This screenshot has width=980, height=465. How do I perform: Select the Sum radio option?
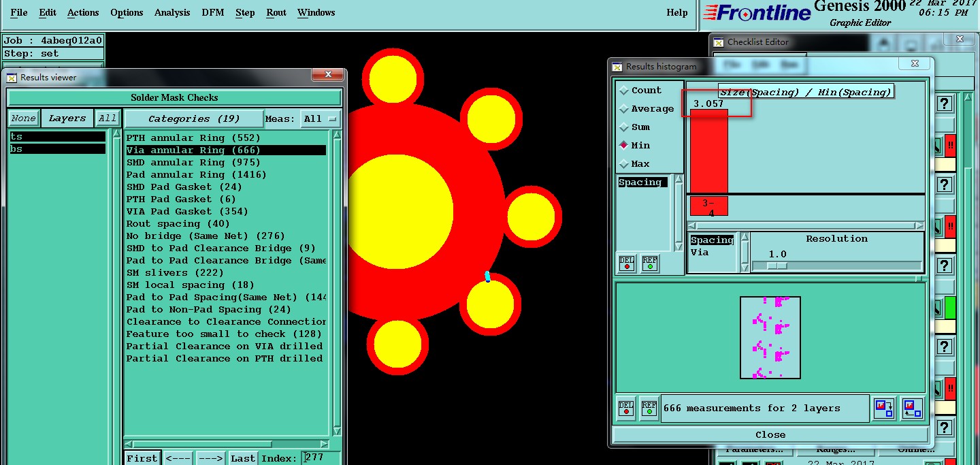(634, 127)
